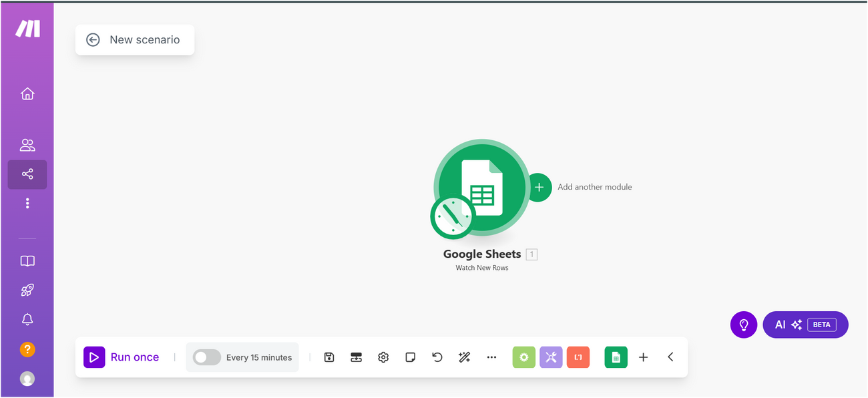Open the Team people icon in sidebar
868x398 pixels.
27,145
